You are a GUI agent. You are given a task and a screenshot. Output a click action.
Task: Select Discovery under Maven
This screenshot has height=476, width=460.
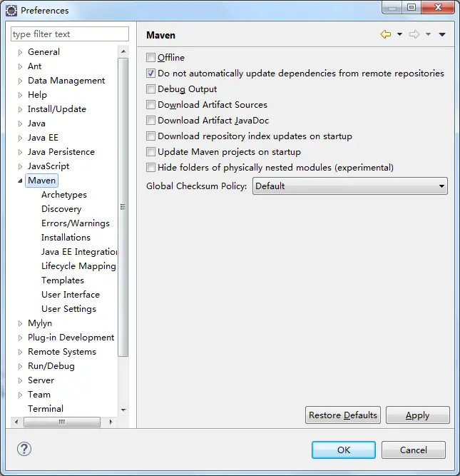pyautogui.click(x=61, y=209)
